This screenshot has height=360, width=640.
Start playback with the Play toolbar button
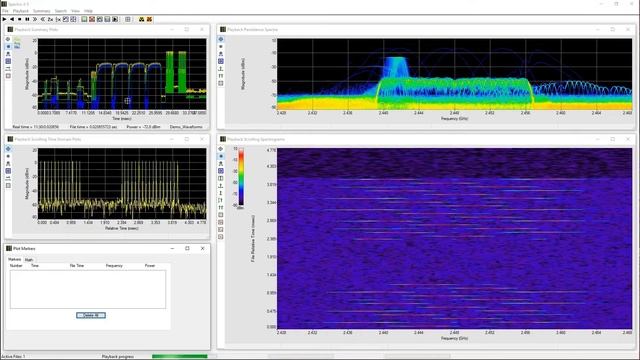(4, 19)
